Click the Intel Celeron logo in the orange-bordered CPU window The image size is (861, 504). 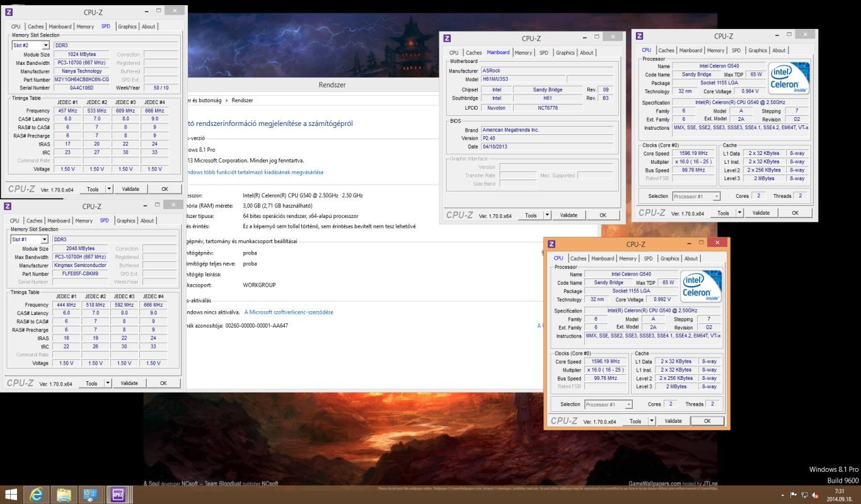pyautogui.click(x=702, y=287)
